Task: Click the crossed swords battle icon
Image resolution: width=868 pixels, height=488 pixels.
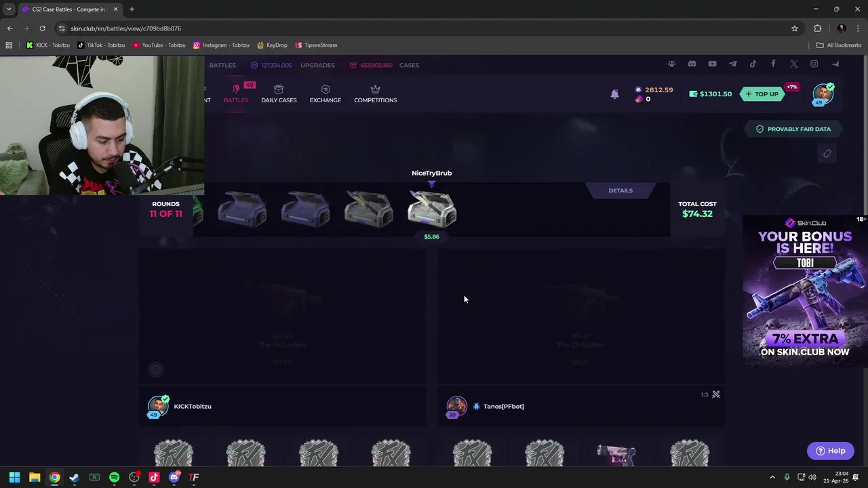Action: pos(715,394)
